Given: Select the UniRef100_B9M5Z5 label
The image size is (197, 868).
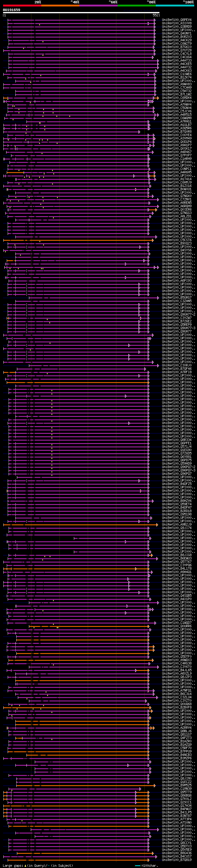Looking at the screenshot, I should pos(177,786).
